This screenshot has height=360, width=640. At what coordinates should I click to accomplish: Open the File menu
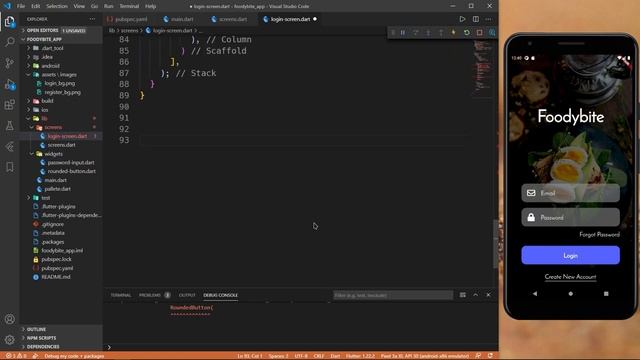pyautogui.click(x=21, y=6)
